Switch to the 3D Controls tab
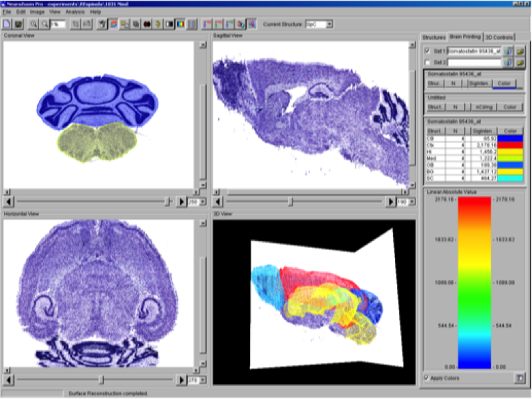This screenshot has height=399, width=532. [x=499, y=37]
